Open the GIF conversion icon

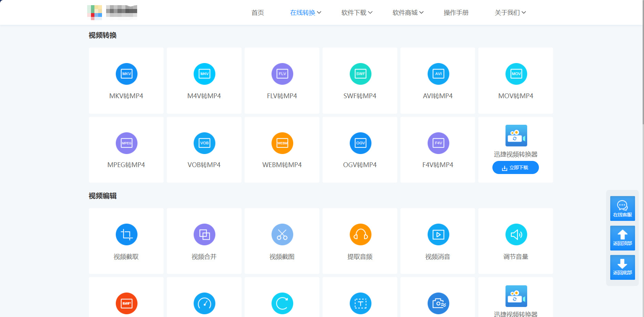click(126, 303)
